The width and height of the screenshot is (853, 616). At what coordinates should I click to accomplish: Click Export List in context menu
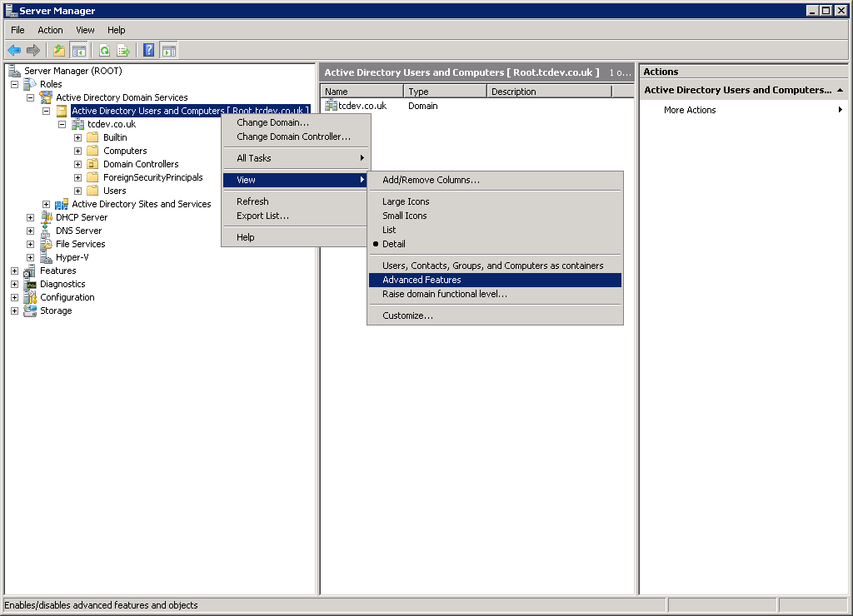[296, 216]
